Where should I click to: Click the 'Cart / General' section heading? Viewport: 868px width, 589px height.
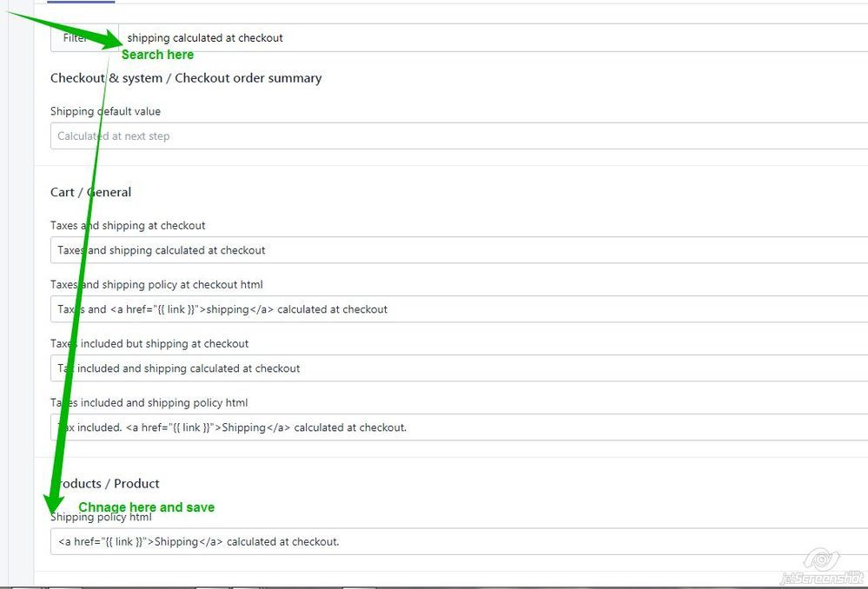[91, 192]
